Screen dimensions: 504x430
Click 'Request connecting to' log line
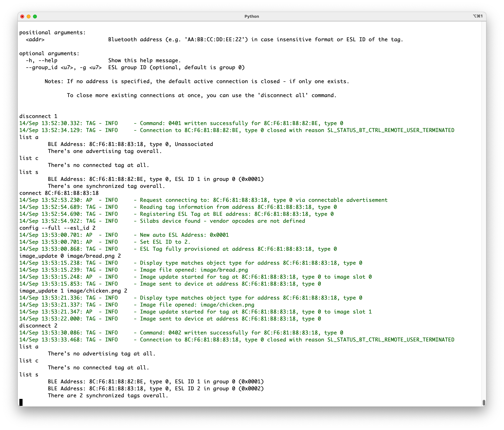tap(204, 200)
